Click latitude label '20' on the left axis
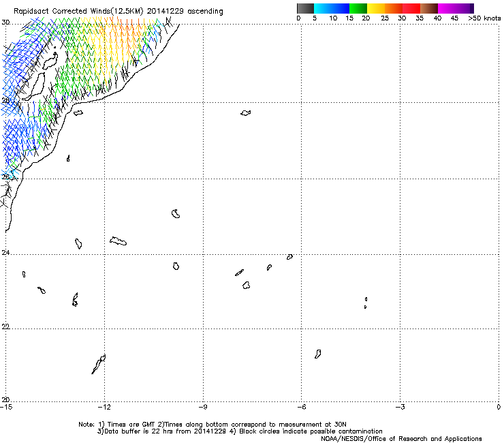The image size is (504, 443). pyautogui.click(x=5, y=400)
